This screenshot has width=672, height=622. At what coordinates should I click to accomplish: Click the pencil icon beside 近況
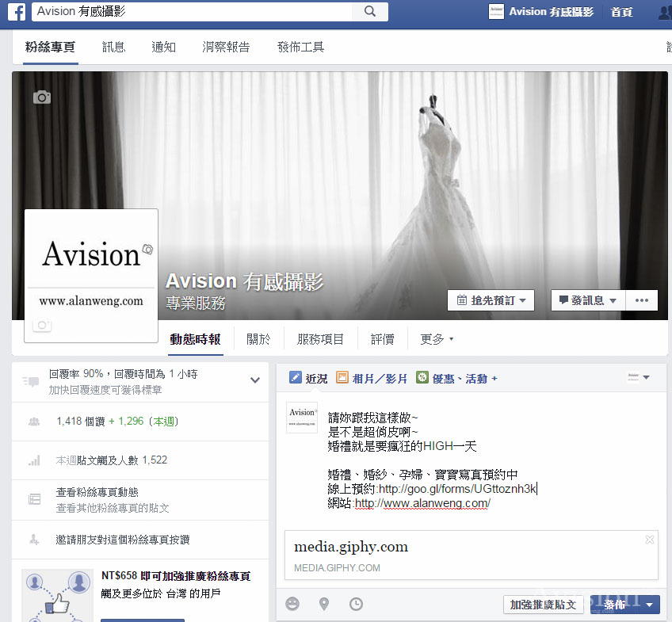pyautogui.click(x=296, y=377)
